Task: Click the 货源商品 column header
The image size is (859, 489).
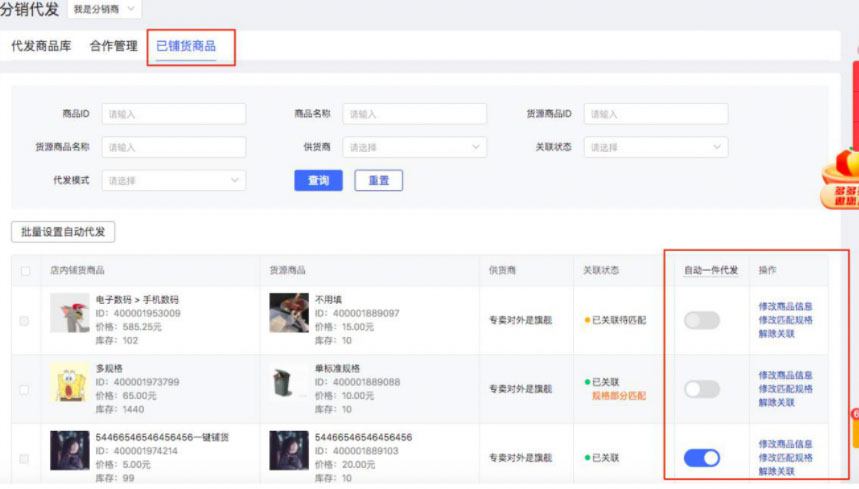Action: 288,271
